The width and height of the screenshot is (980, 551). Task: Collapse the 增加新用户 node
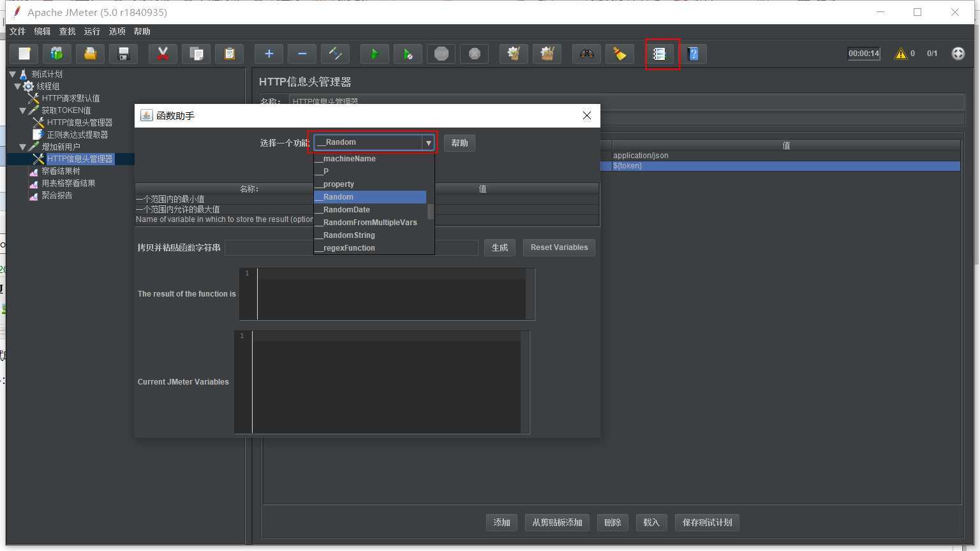[23, 147]
